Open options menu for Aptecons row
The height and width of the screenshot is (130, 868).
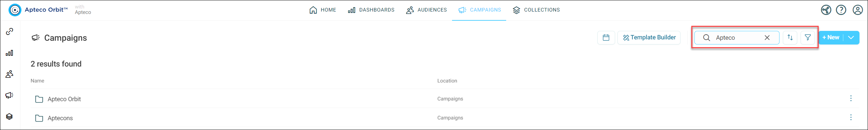851,117
